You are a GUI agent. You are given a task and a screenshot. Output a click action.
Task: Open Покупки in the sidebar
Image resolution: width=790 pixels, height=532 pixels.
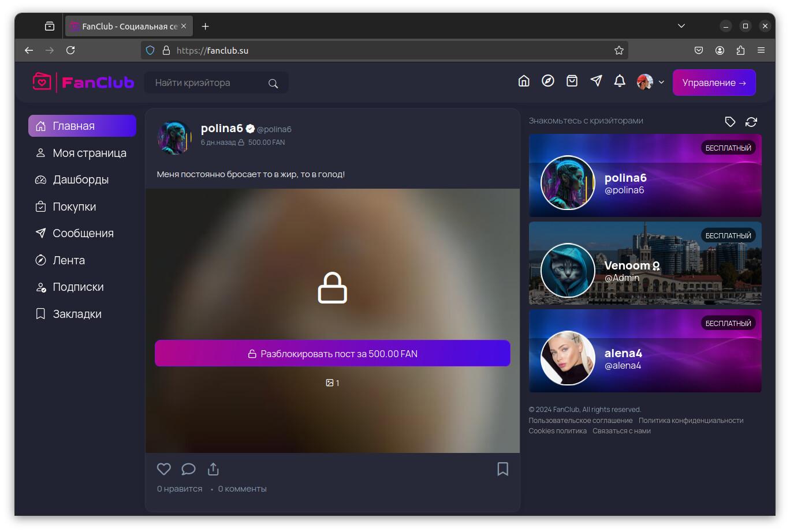tap(82, 207)
